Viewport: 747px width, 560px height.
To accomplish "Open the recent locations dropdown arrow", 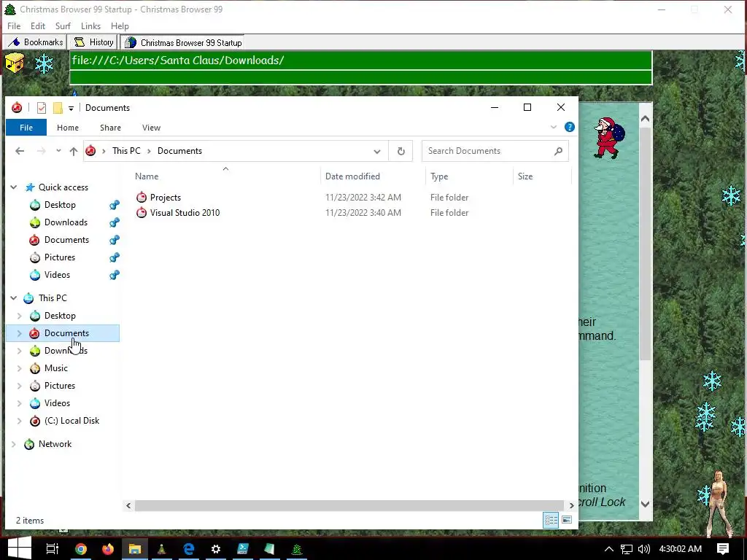I will point(58,150).
